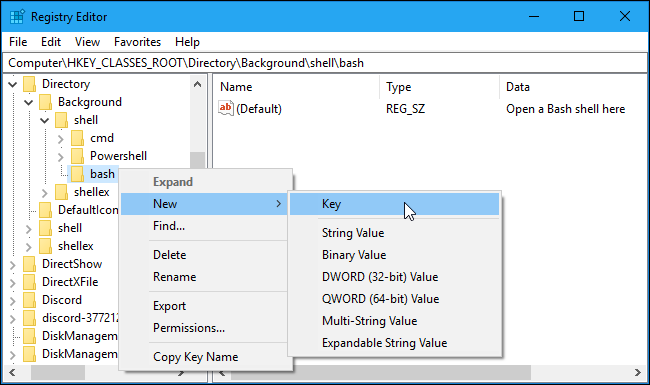Select New in the context menu
Viewport: 650px width, 385px height.
(204, 204)
